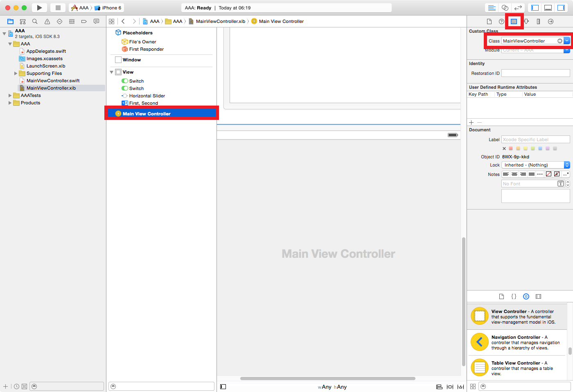
Task: Select Horizontal Slider in document outline
Action: (144, 96)
